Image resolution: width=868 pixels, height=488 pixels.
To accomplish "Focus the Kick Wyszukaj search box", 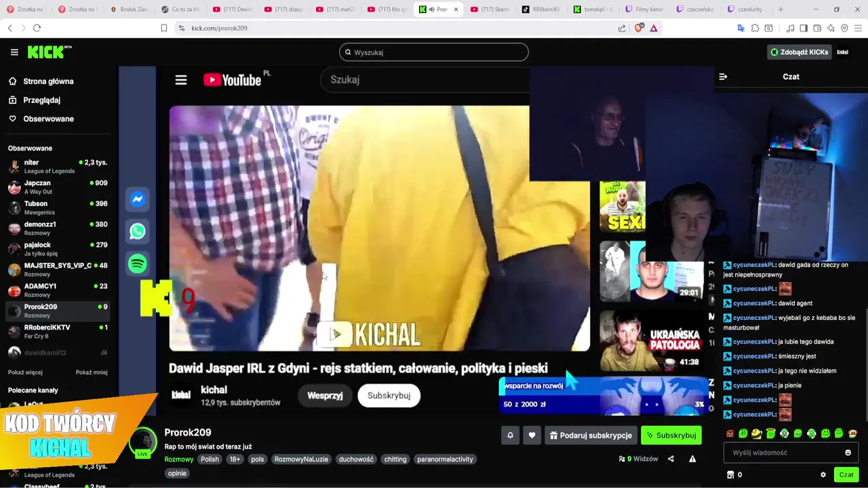I will point(434,52).
